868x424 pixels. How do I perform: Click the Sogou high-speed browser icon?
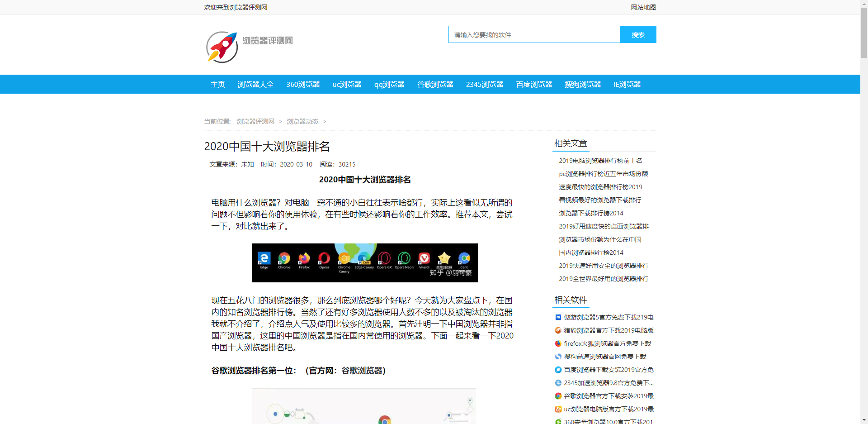558,357
